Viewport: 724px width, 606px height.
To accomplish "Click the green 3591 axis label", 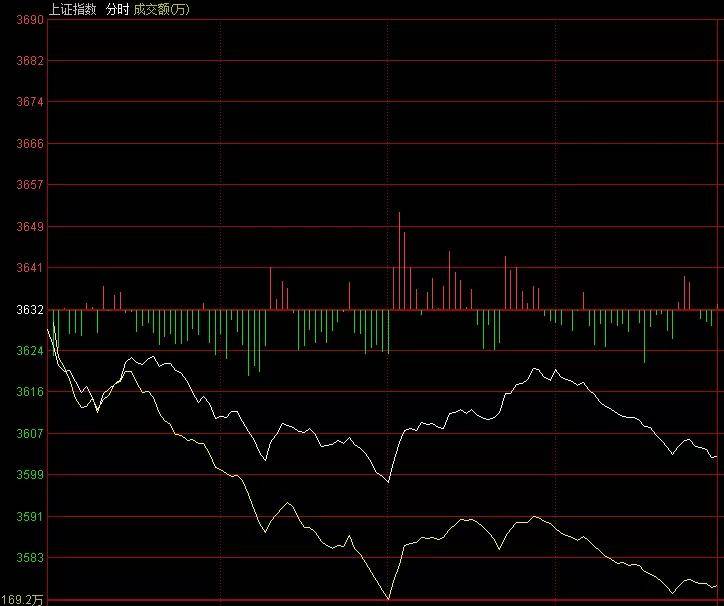I will (x=30, y=516).
